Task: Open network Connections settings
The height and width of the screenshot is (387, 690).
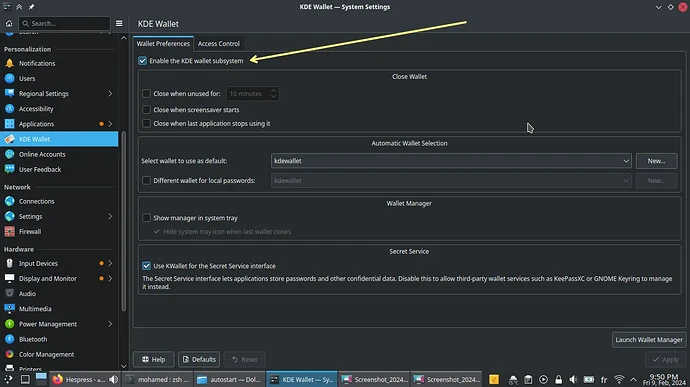Action: point(59,201)
